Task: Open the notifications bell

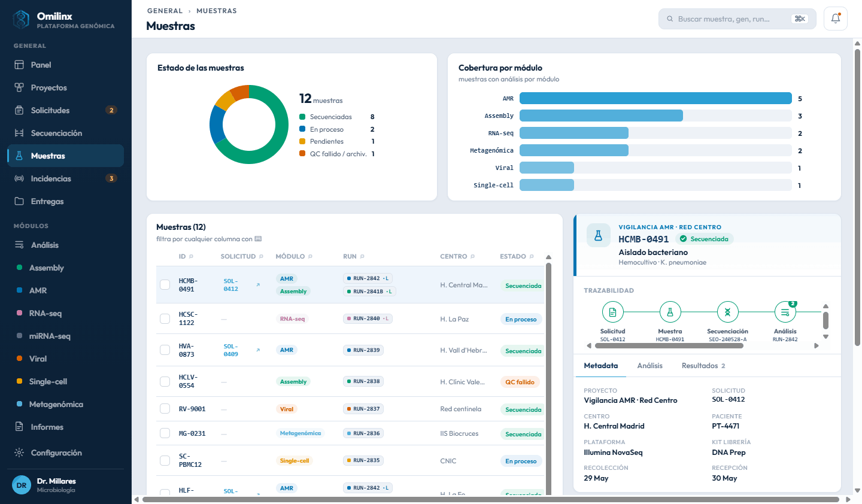Action: tap(836, 19)
